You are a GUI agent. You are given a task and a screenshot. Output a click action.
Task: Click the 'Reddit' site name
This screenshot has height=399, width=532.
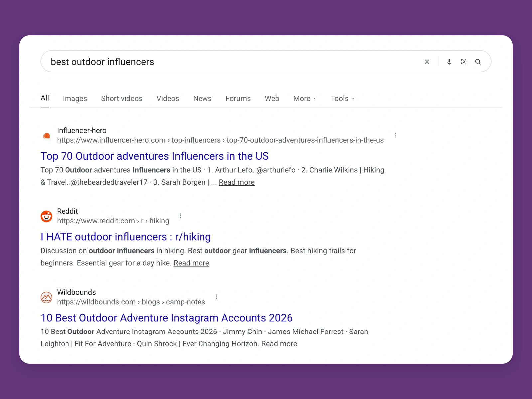pos(67,211)
